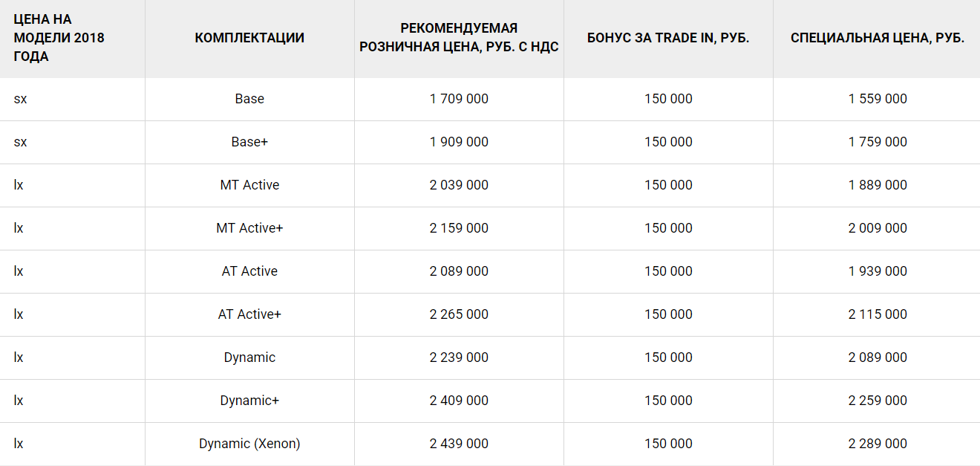
Task: Click the Dynamic trim name
Action: [249, 357]
